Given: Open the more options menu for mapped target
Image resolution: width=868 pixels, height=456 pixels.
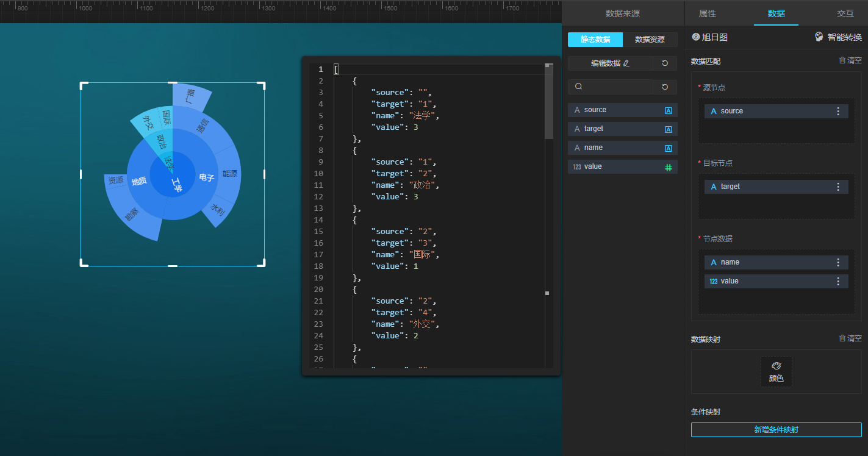Looking at the screenshot, I should pos(838,187).
